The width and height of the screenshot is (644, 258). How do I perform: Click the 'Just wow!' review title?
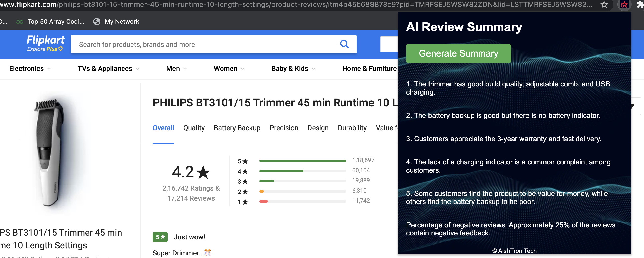click(189, 237)
